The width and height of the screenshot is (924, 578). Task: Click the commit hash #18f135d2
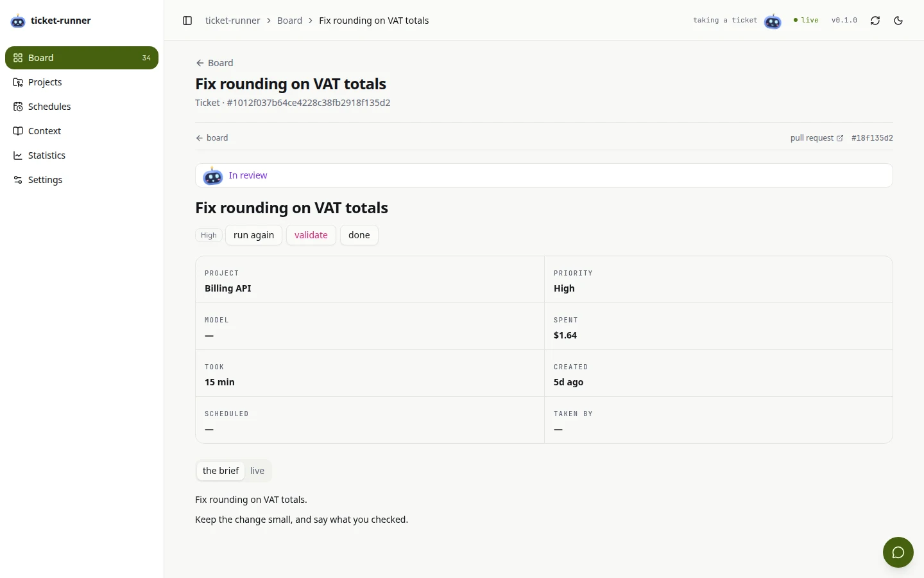tap(872, 138)
